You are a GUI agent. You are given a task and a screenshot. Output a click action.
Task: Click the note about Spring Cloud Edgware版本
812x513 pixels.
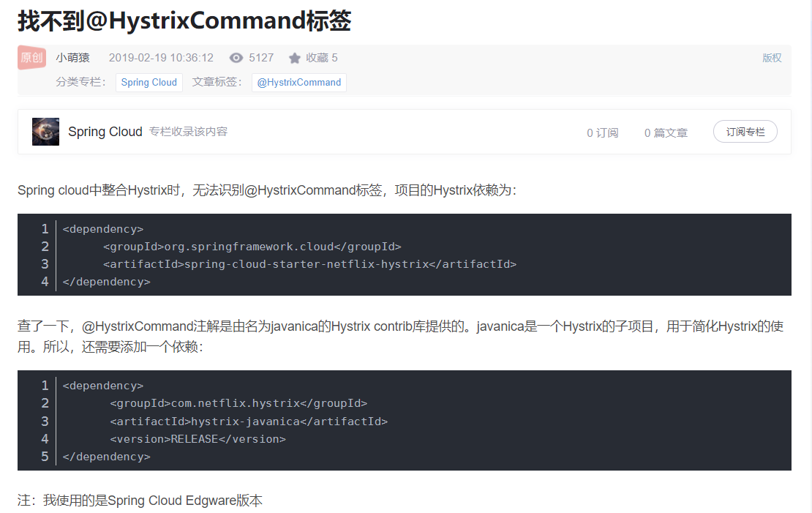click(140, 501)
